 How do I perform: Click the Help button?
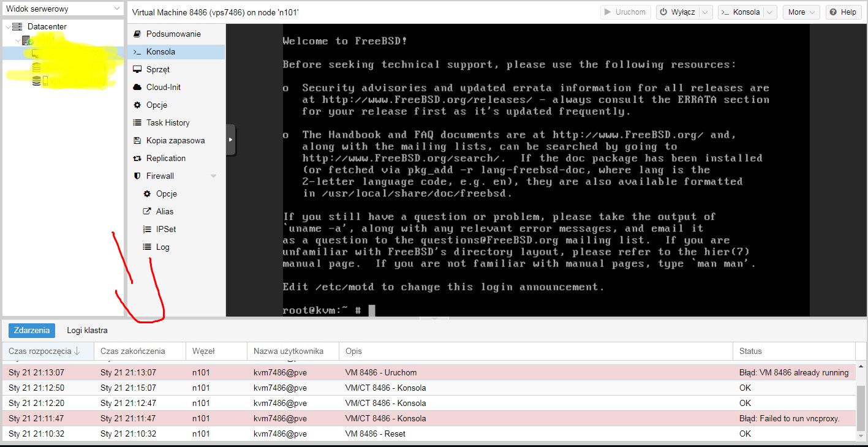pyautogui.click(x=843, y=12)
